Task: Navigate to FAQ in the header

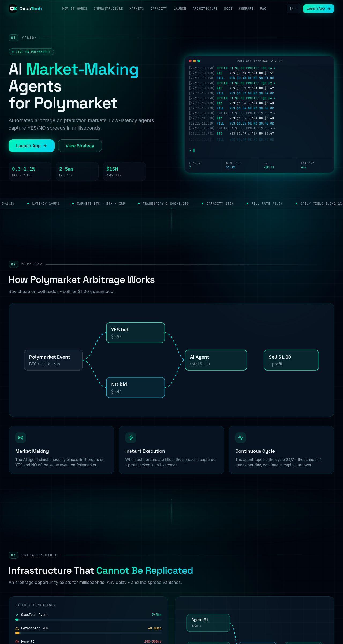Action: (263, 9)
